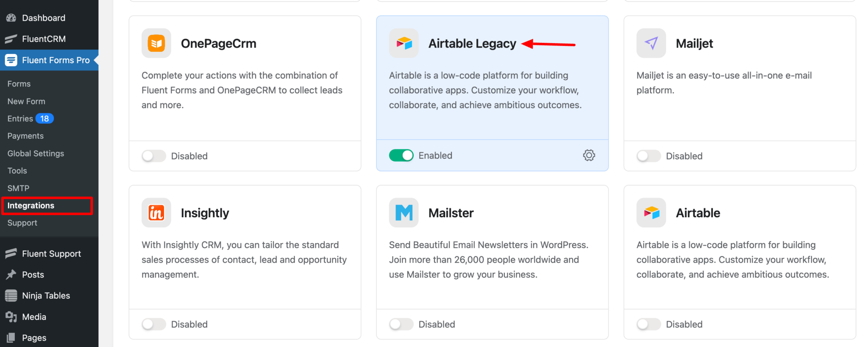Collapse the Fluent Forms Pro menu arrow
Screen dimensions: 868x347
[x=96, y=60]
